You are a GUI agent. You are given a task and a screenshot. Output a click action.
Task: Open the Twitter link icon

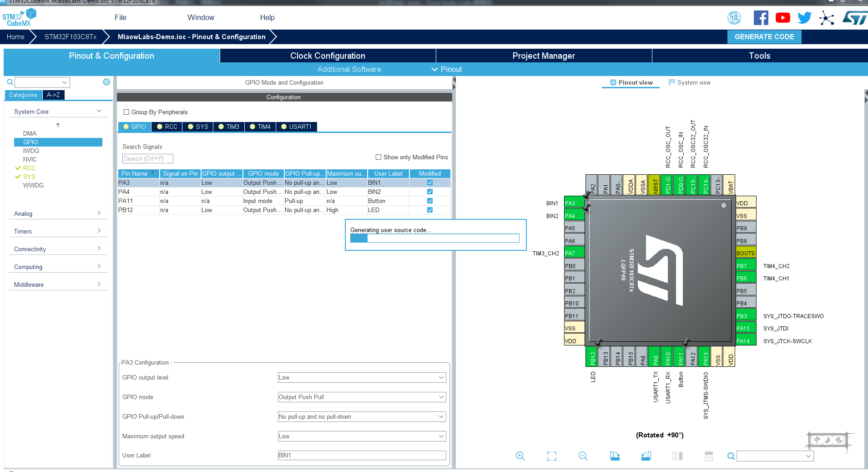(x=805, y=18)
